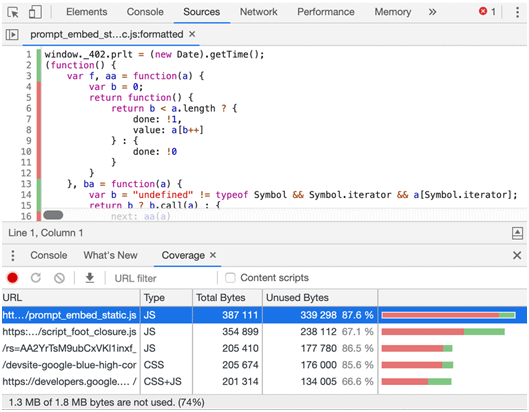The image size is (529, 412).
Task: Click the red error count badge
Action: [488, 12]
